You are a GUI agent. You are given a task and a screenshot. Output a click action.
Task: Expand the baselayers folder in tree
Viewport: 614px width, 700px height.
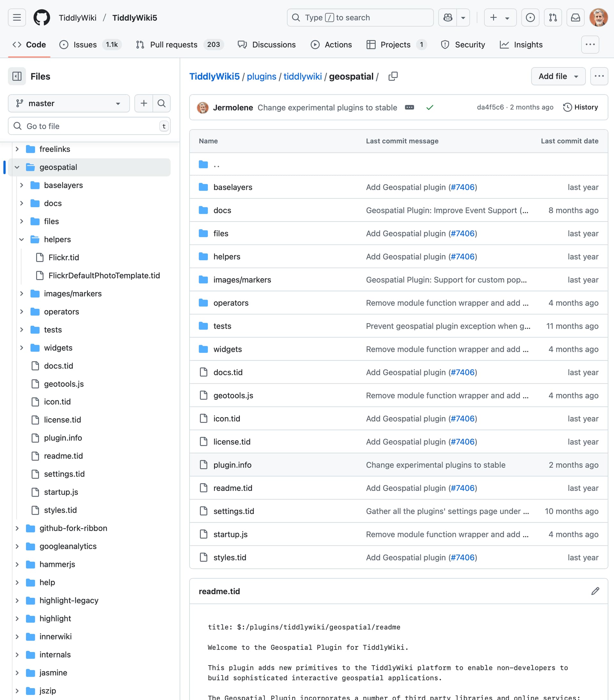[21, 185]
